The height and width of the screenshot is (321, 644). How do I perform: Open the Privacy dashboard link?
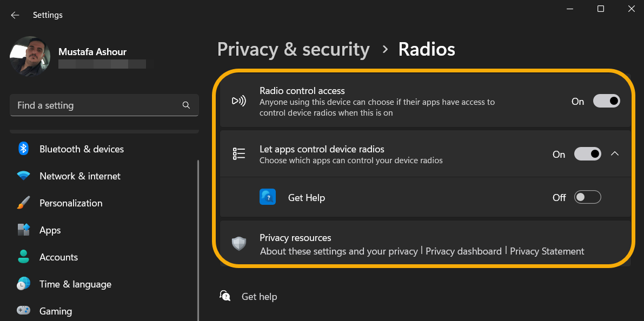[x=463, y=251]
